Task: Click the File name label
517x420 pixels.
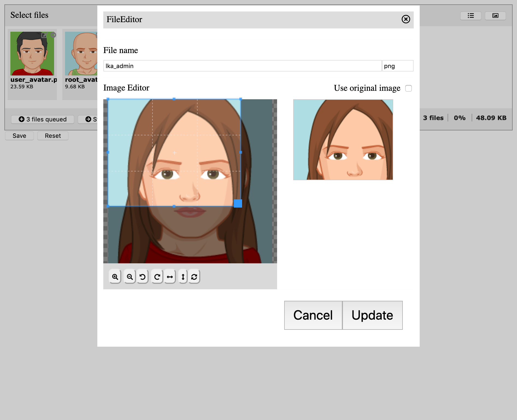Action: (x=121, y=50)
